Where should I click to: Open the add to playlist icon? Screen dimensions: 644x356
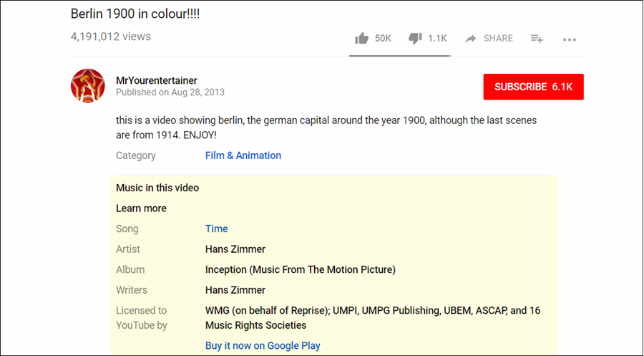[x=537, y=39]
